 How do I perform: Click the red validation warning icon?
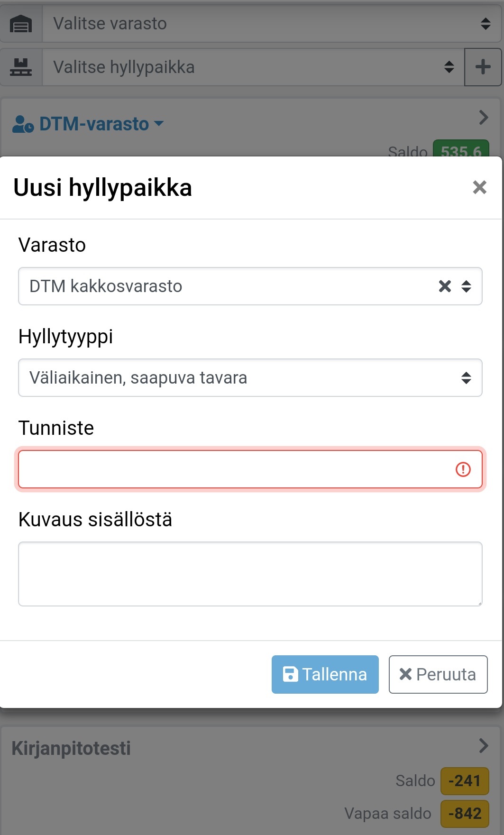[463, 469]
